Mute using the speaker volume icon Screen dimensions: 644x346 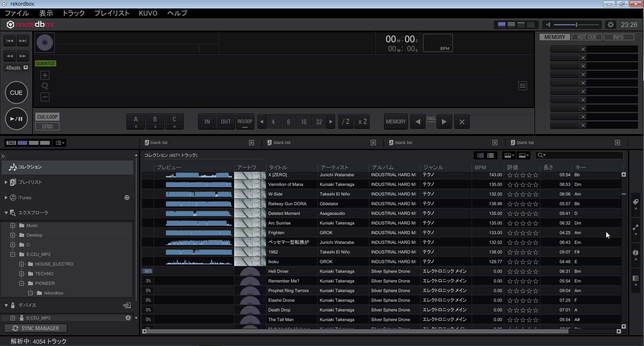pos(548,25)
